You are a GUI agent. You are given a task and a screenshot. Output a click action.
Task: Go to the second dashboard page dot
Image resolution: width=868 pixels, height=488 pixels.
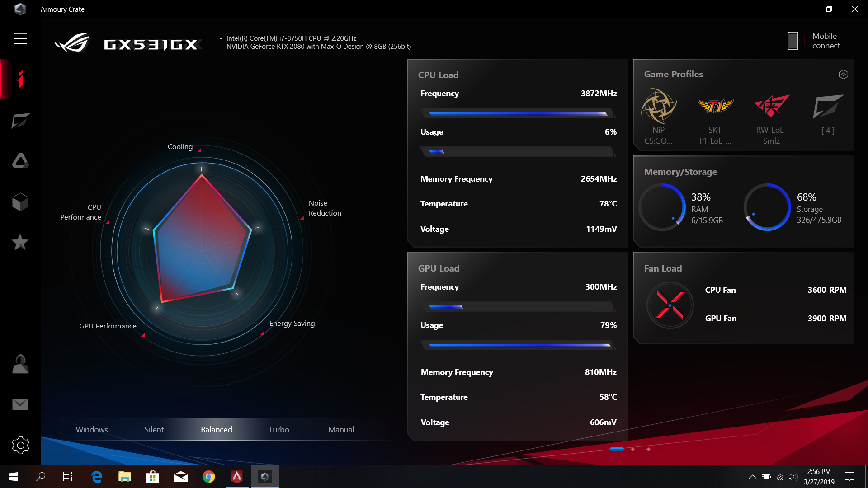pos(632,449)
